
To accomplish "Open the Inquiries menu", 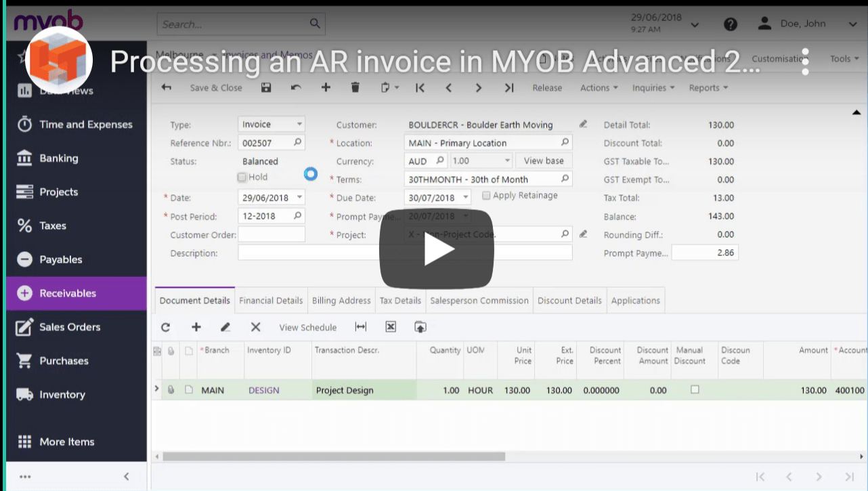I will coord(653,87).
